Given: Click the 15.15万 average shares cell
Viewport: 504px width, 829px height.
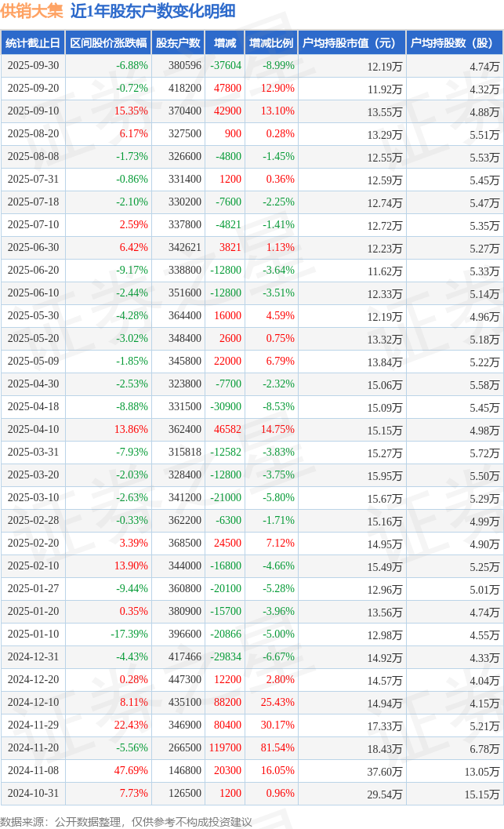Looking at the screenshot, I should click(483, 794).
